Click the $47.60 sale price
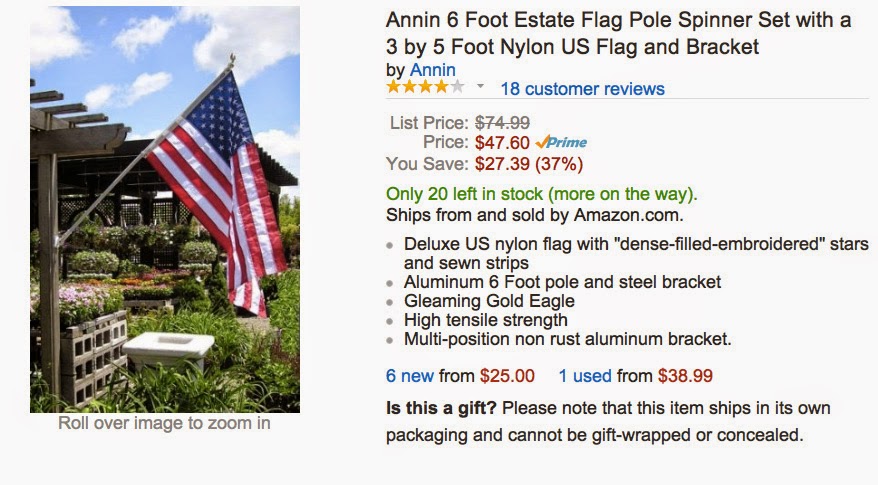 502,143
